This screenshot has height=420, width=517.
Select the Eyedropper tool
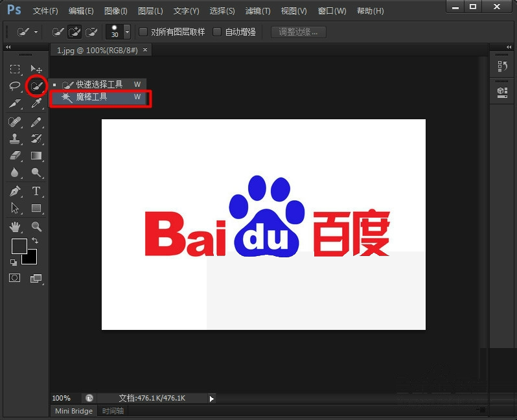(36, 103)
